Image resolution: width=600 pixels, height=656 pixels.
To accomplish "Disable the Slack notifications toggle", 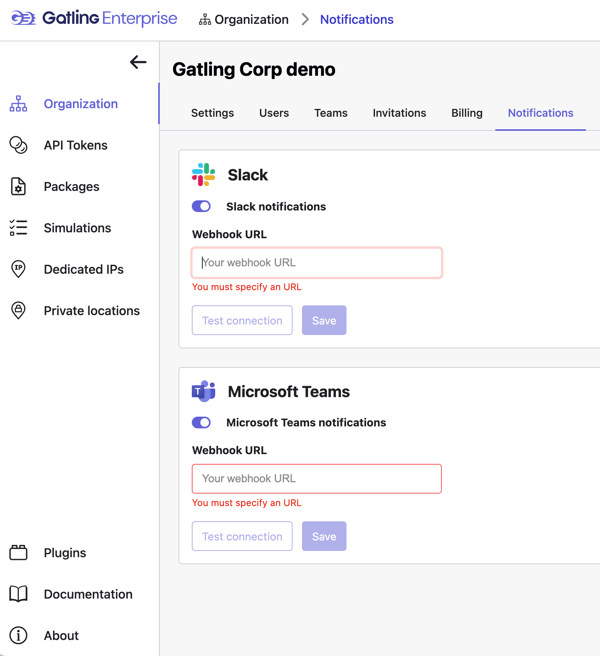I will 201,206.
